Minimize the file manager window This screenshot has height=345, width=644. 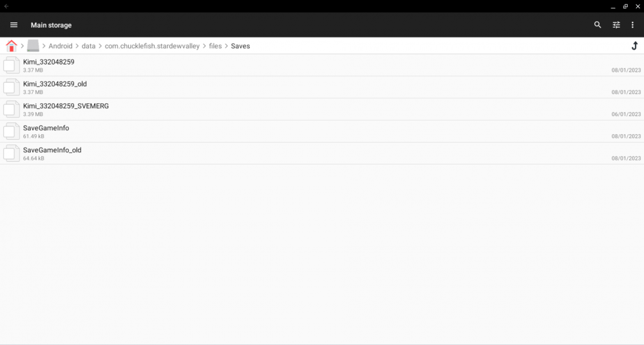[613, 6]
